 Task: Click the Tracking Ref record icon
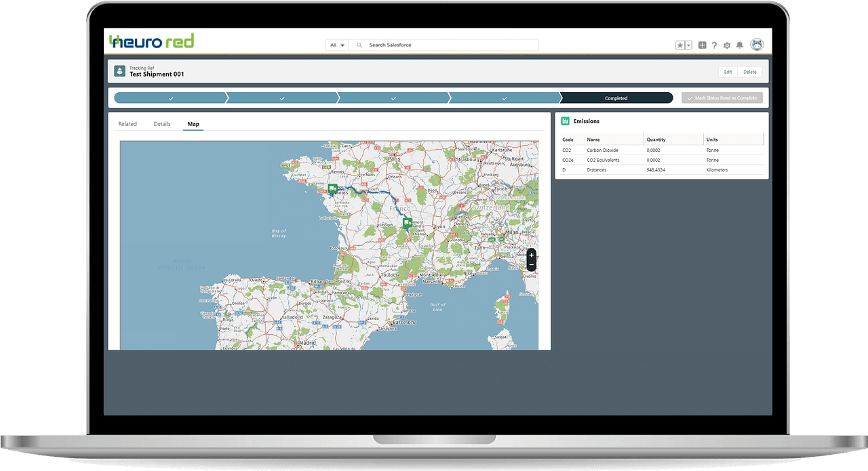pos(120,72)
